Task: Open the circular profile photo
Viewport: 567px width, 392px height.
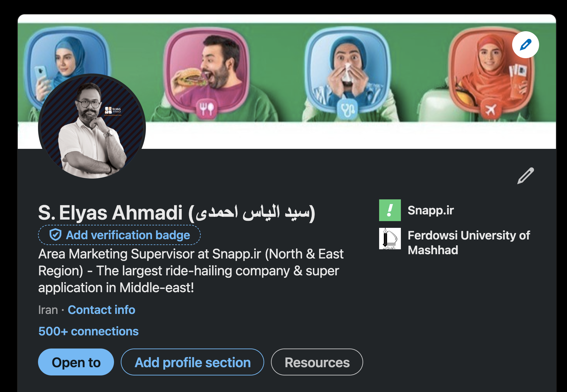Action: (x=92, y=126)
